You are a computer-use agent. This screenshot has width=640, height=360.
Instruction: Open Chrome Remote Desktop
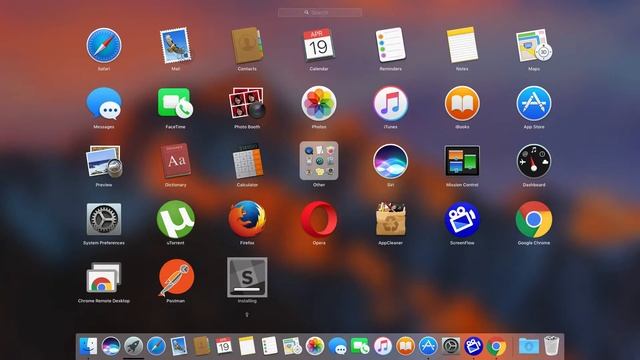click(x=104, y=278)
